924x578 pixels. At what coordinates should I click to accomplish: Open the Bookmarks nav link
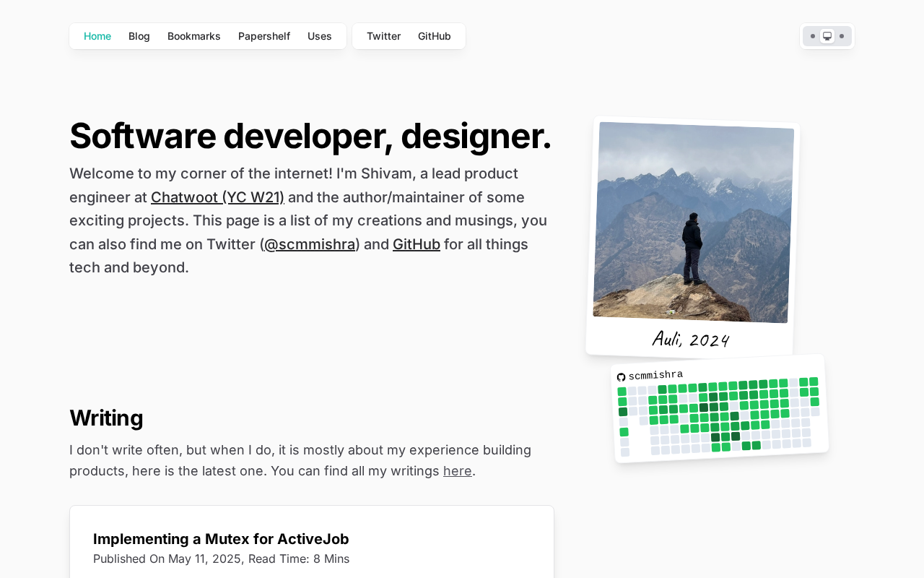[x=194, y=36]
